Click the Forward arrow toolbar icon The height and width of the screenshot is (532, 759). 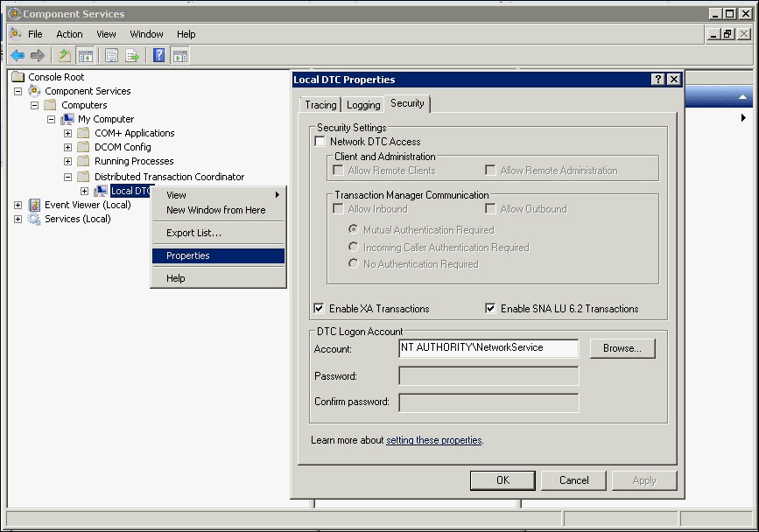38,56
